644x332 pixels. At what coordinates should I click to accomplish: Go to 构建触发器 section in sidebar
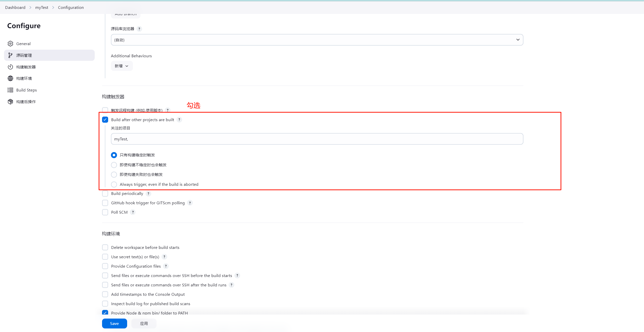[49, 67]
